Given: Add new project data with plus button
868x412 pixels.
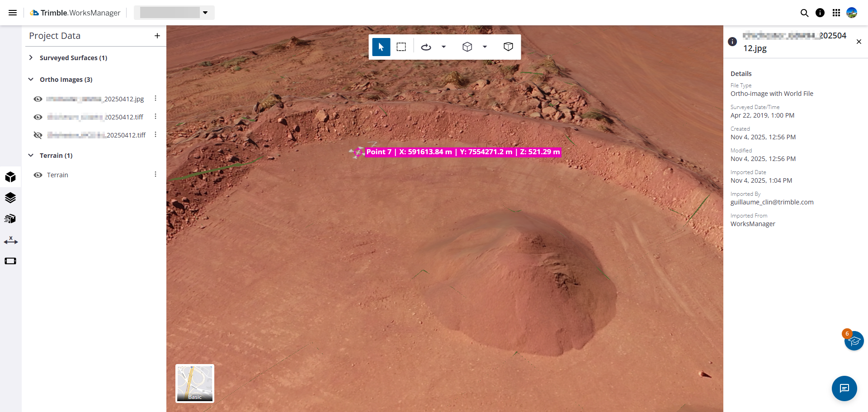Looking at the screenshot, I should pos(157,36).
